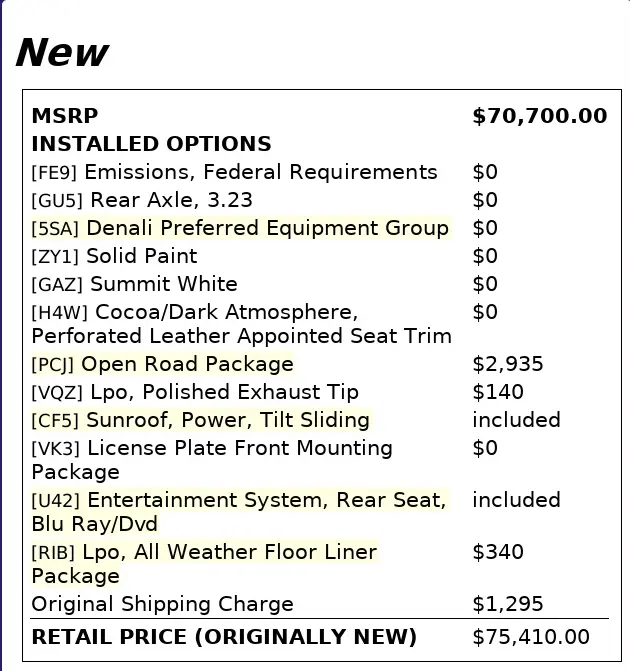630x671 pixels.
Task: Select the $1,295 shipping charge amount
Action: point(508,604)
